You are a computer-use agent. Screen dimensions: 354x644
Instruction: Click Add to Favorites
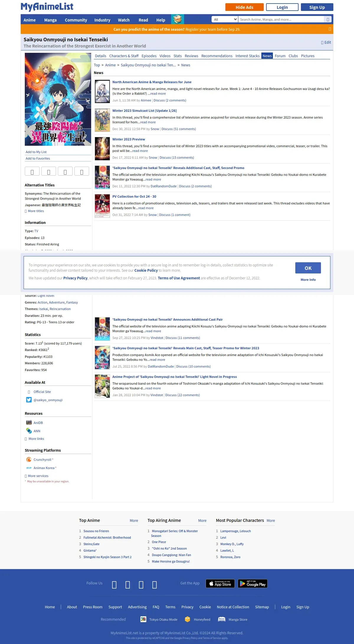click(x=38, y=158)
